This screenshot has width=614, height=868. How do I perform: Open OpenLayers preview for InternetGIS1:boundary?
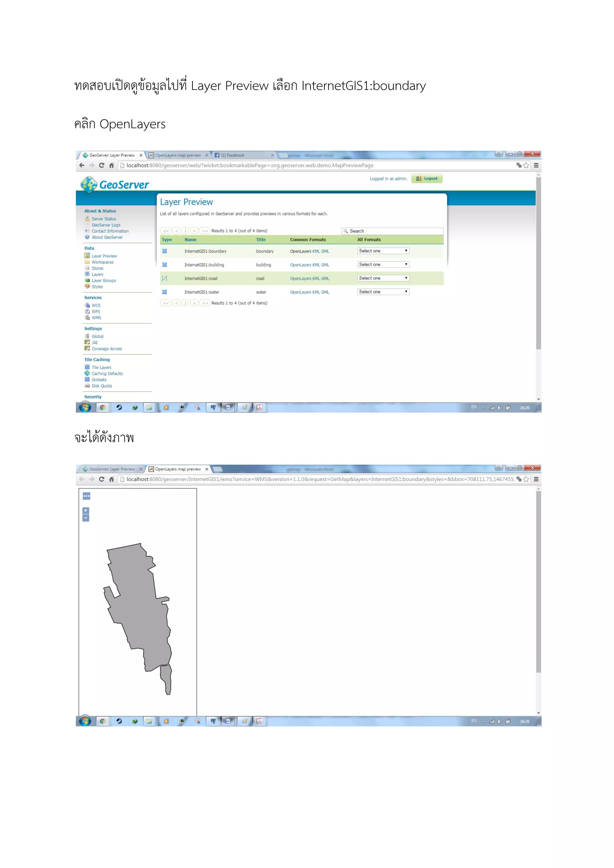[x=301, y=251]
